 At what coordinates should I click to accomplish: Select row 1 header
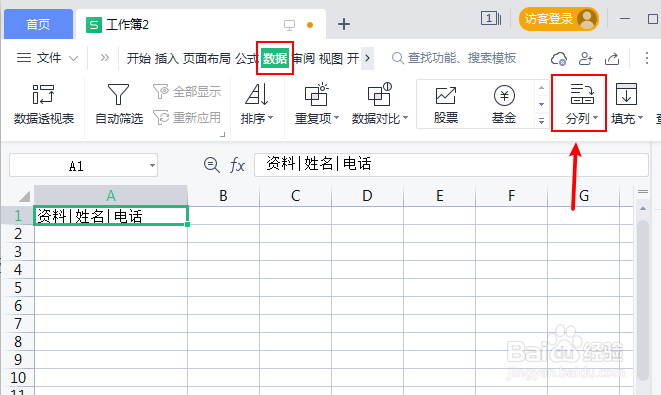pos(18,215)
